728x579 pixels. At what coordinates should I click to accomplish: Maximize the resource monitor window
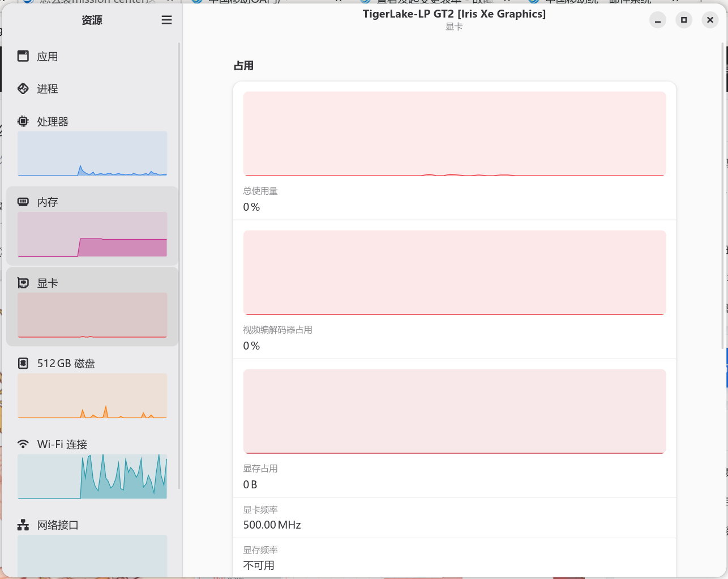pyautogui.click(x=684, y=20)
